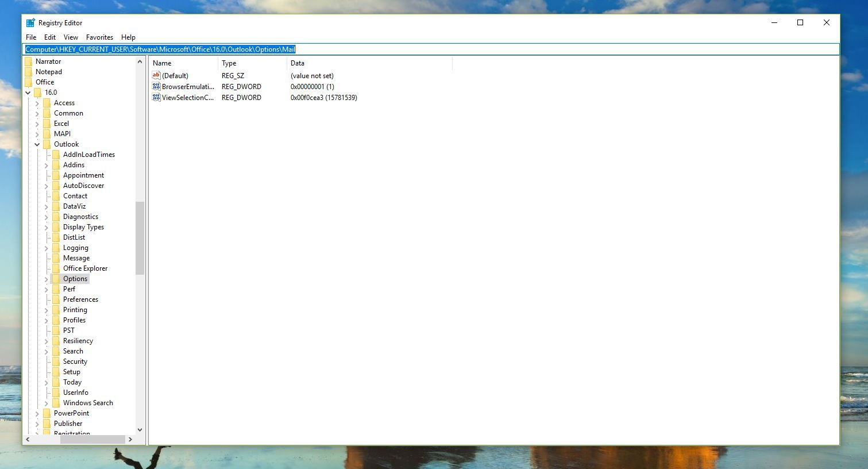Viewport: 868px width, 469px height.
Task: Select the PST folder icon
Action: pos(56,330)
